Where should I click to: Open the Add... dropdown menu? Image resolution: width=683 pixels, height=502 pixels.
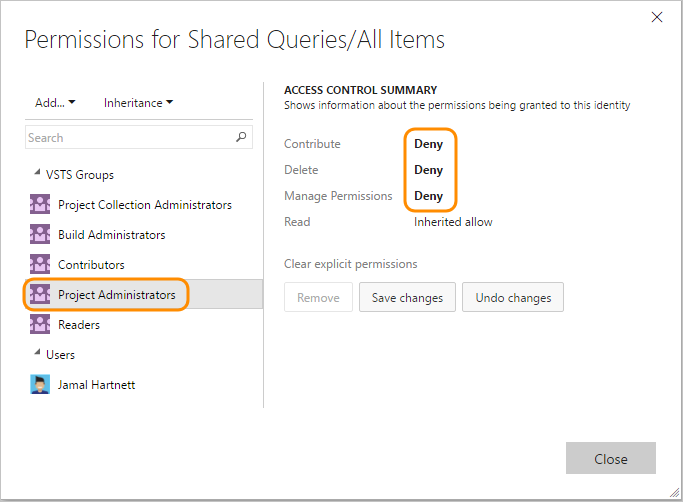pos(55,103)
